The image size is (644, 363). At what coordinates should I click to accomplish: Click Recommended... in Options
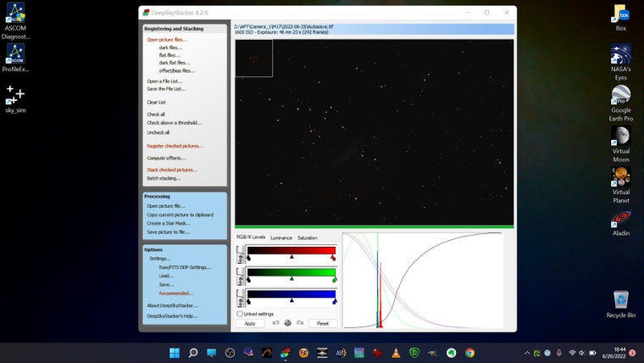175,293
